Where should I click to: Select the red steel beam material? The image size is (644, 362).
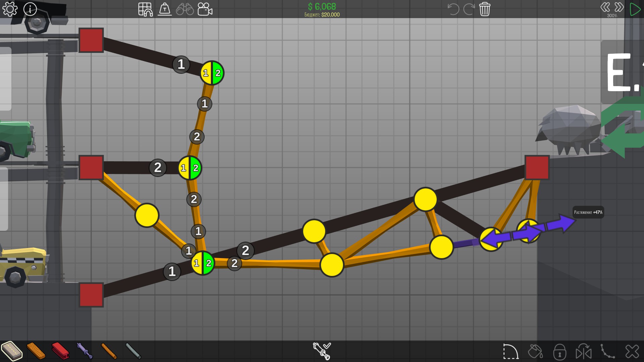tap(60, 351)
